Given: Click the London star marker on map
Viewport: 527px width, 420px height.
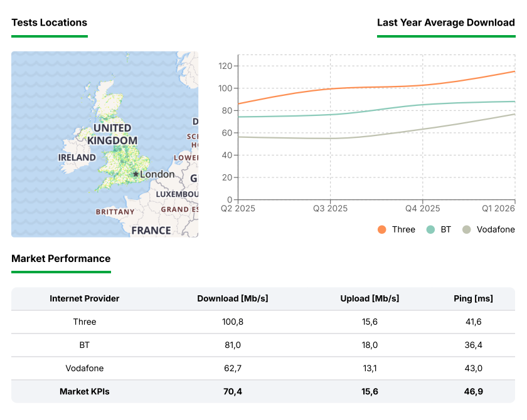Looking at the screenshot, I should 136,174.
